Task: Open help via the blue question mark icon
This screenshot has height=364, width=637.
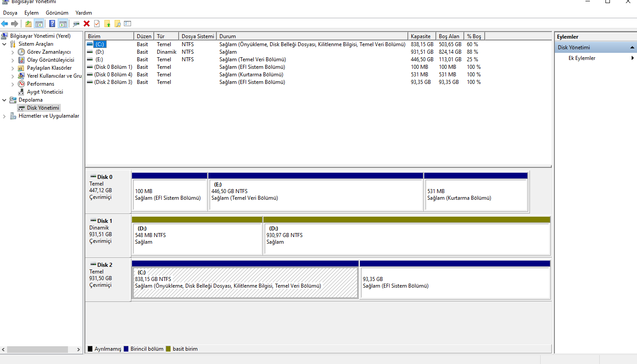Action: pyautogui.click(x=52, y=24)
